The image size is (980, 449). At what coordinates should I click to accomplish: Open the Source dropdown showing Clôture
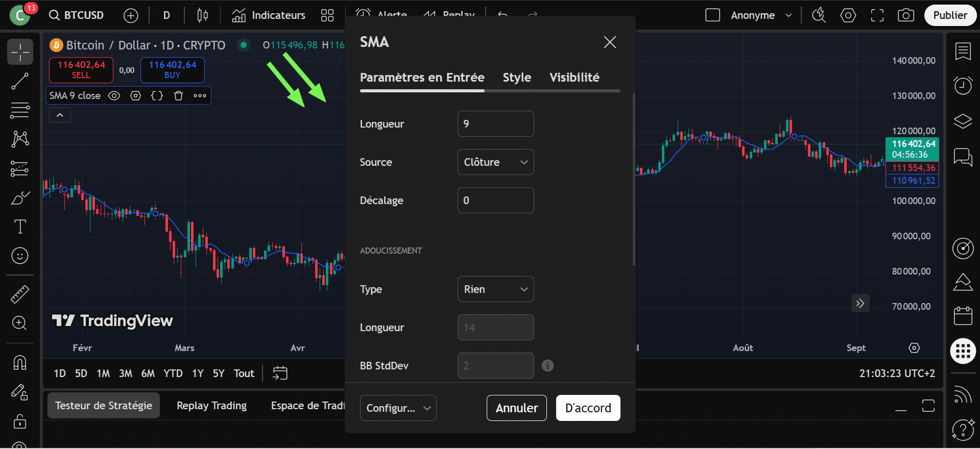495,162
